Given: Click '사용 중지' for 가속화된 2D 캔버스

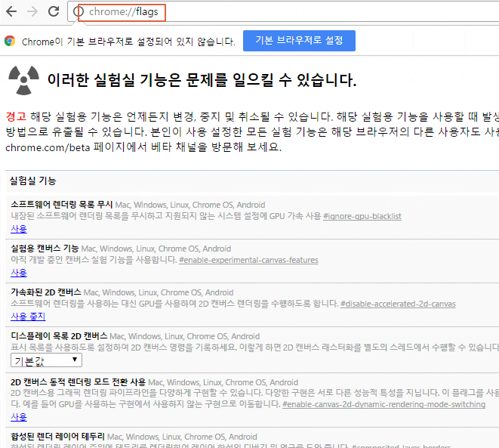Looking at the screenshot, I should [29, 317].
